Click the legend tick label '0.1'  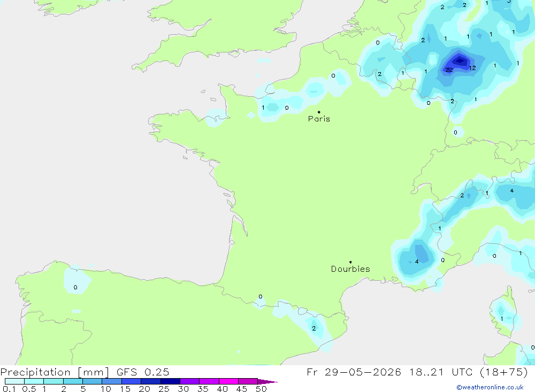(9, 389)
